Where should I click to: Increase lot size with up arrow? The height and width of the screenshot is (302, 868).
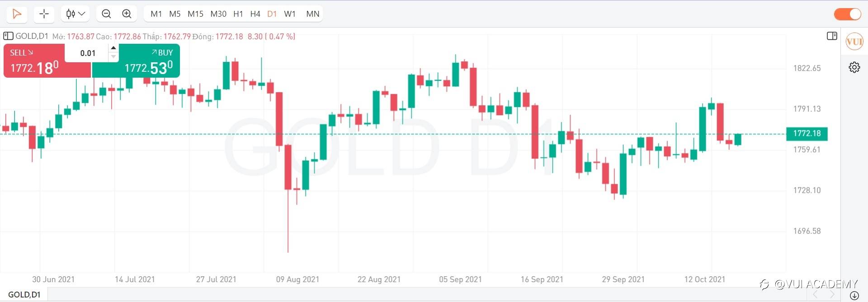(113, 48)
